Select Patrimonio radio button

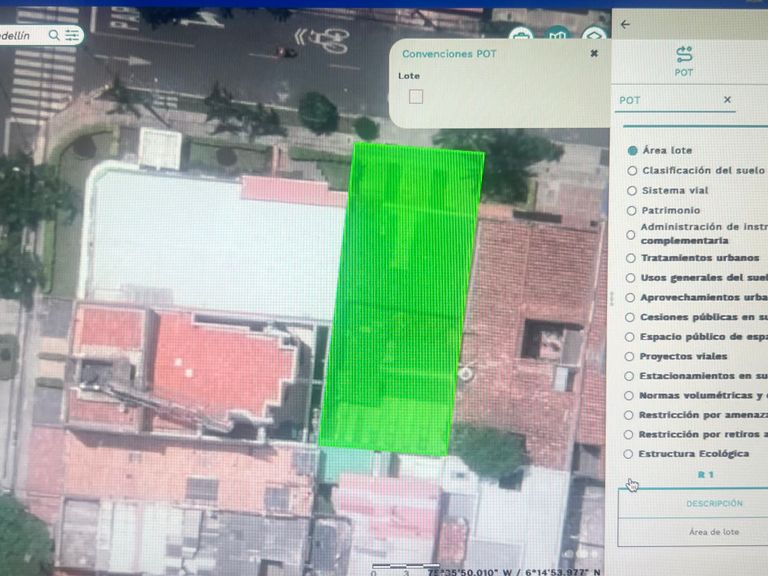click(632, 210)
